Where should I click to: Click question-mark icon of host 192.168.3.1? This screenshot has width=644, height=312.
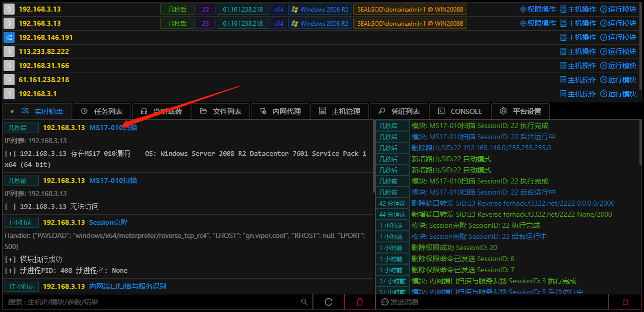click(x=9, y=94)
